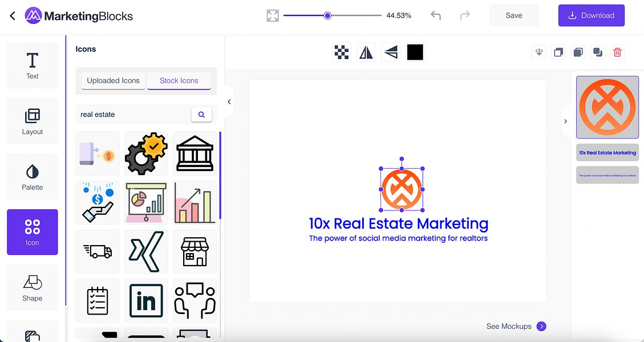
Task: Open the Layout panel
Action: 32,120
